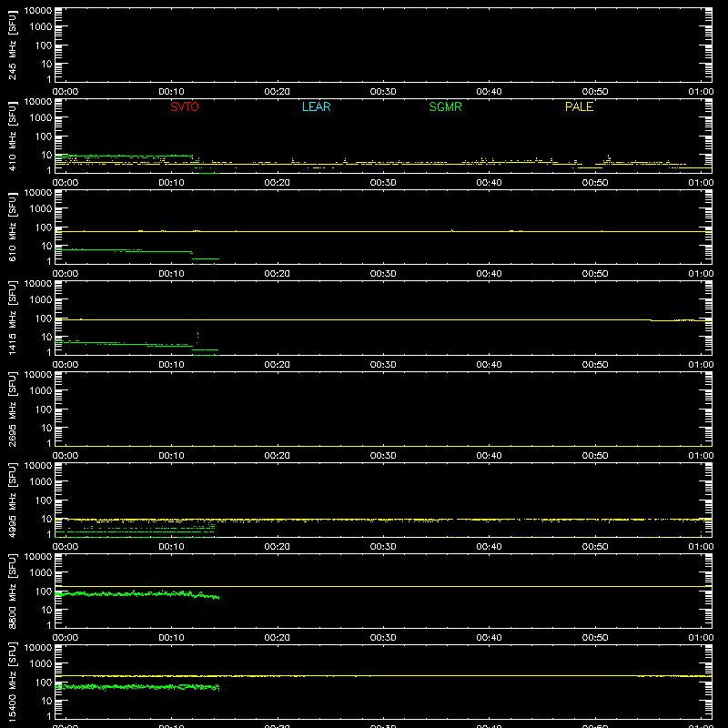Click the yellow PALE trace in 1415 MHz panel
728x728 pixels.
pos(383,320)
